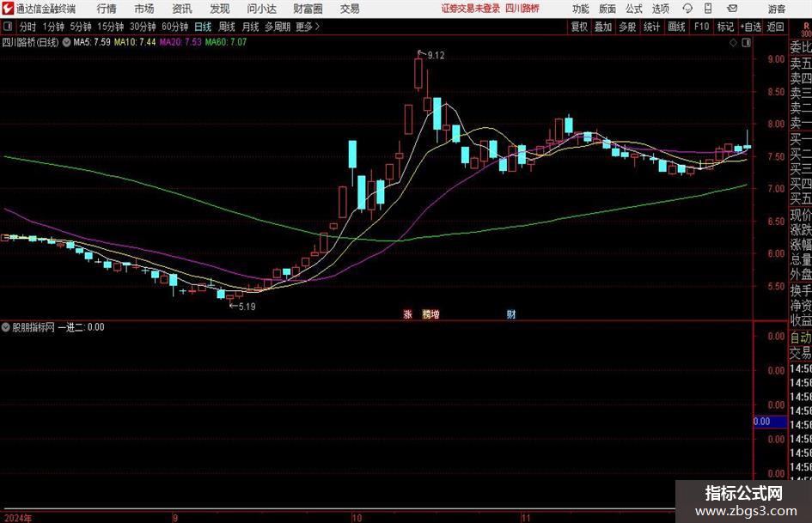The height and width of the screenshot is (523, 812).
Task: Click the diamond icon above the chart
Action: (x=733, y=43)
